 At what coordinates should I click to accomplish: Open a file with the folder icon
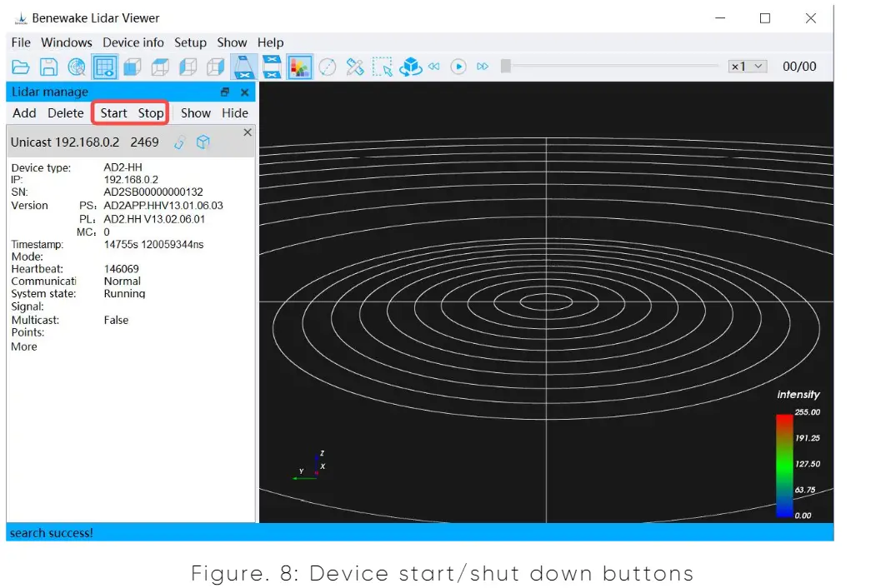point(21,67)
